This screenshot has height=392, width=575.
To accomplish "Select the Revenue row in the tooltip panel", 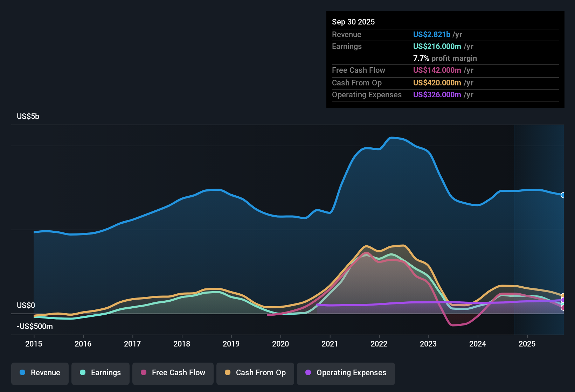I will (x=403, y=35).
